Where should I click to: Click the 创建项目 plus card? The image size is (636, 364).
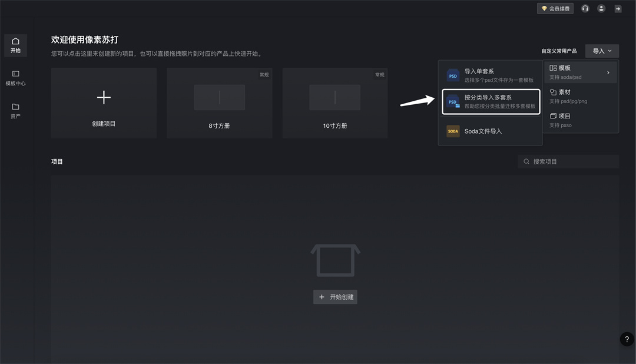[x=104, y=103]
